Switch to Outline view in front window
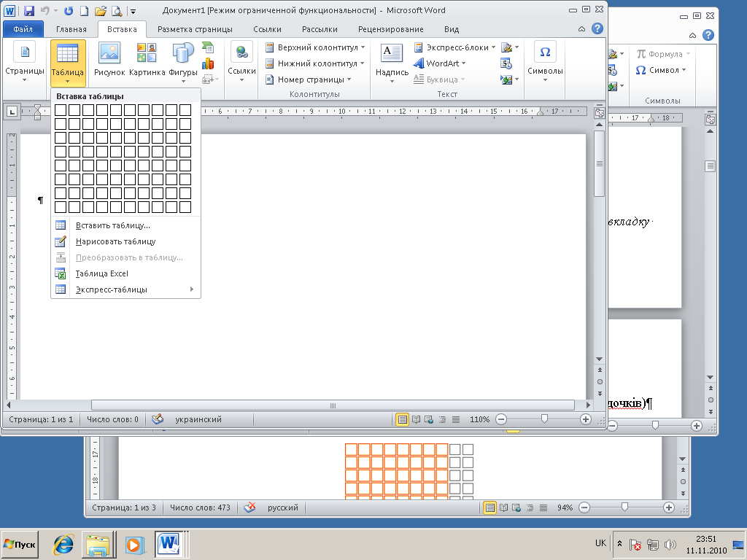 point(443,419)
